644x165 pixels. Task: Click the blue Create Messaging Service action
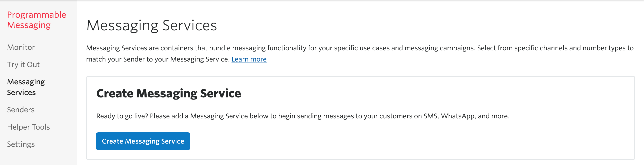coord(143,141)
